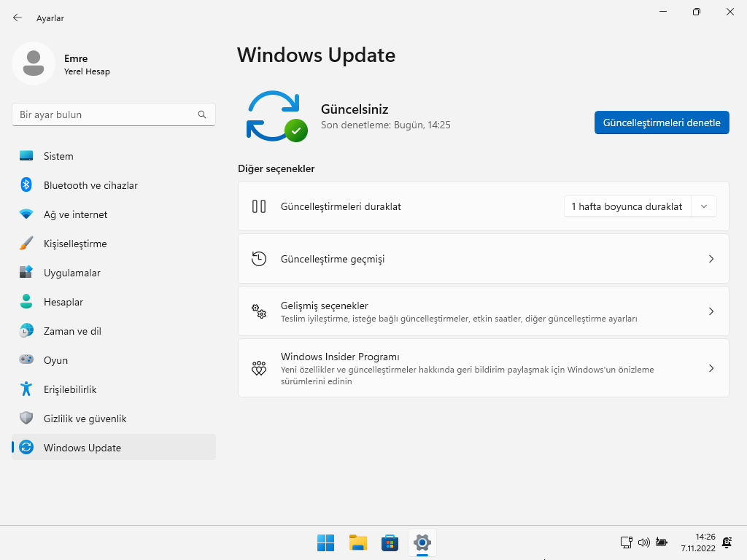
Task: Select the Kişiselleştirme brush icon
Action: coord(26,244)
